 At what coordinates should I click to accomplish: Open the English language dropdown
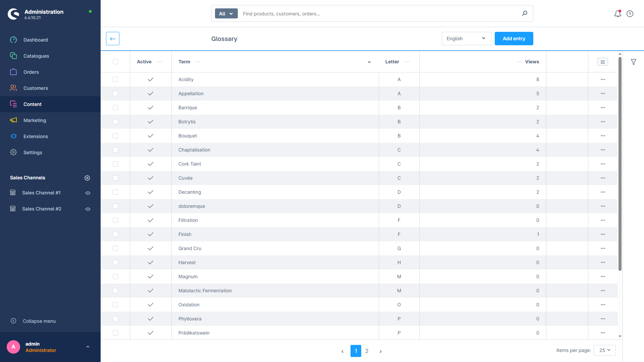pos(467,39)
